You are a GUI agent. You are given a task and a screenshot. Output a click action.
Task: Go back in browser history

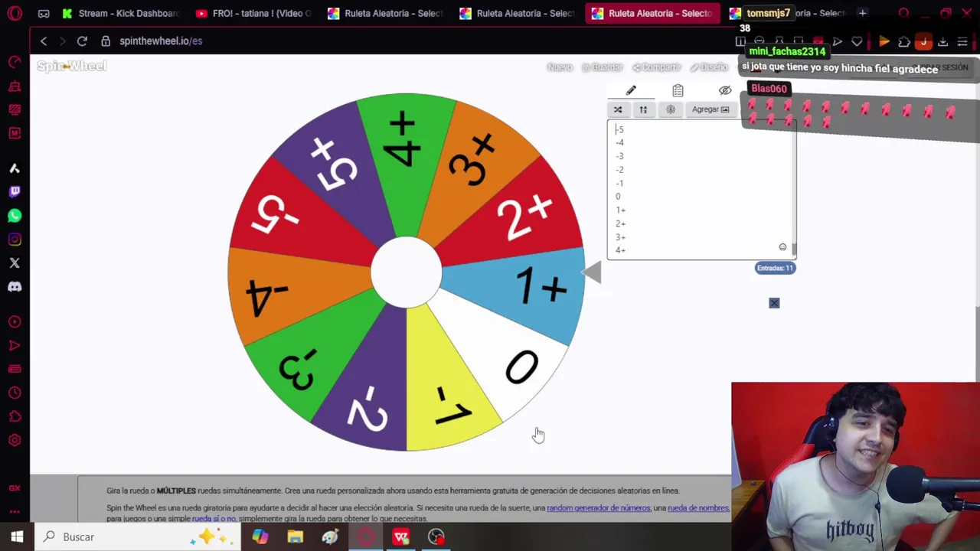tap(44, 41)
